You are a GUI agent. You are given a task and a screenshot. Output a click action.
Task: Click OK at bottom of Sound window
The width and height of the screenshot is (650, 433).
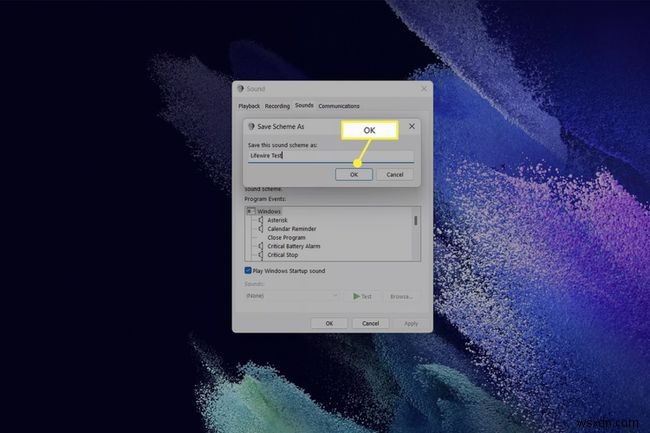[329, 323]
